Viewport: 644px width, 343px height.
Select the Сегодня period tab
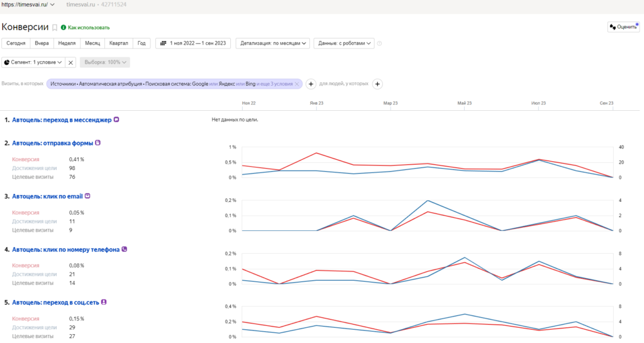pyautogui.click(x=16, y=43)
